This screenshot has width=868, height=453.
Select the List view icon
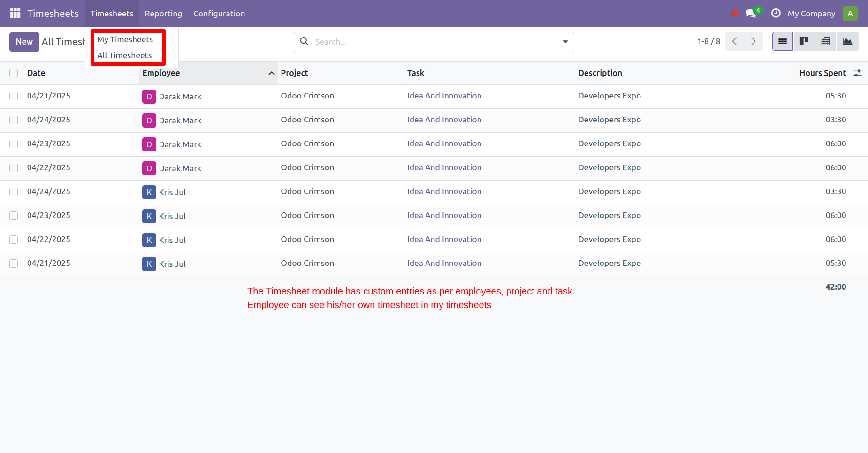coord(782,41)
